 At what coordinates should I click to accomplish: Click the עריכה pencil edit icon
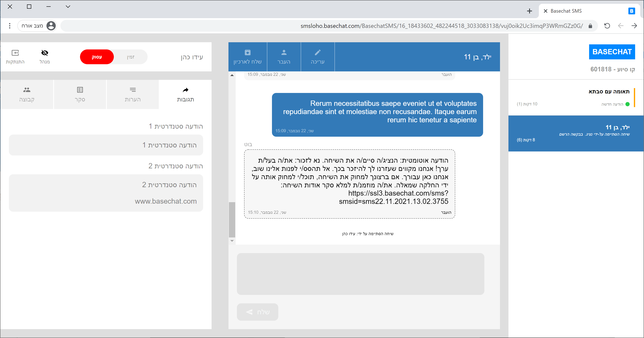click(318, 53)
